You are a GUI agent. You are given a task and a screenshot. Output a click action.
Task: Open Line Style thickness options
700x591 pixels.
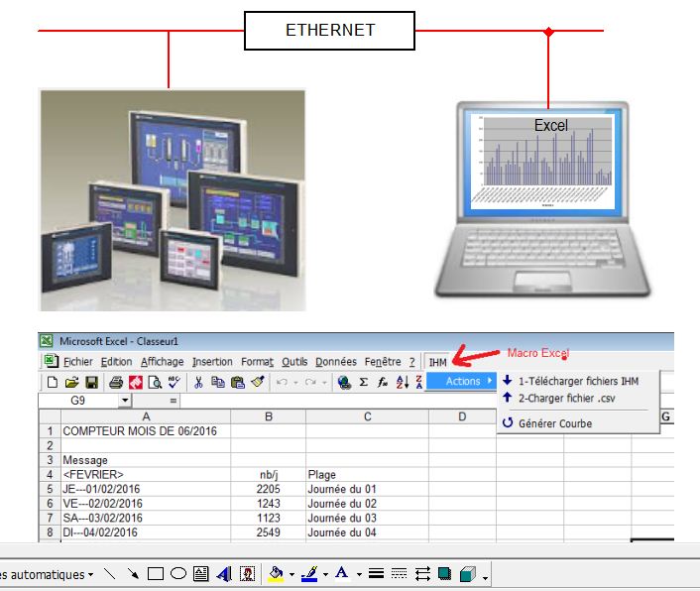377,573
